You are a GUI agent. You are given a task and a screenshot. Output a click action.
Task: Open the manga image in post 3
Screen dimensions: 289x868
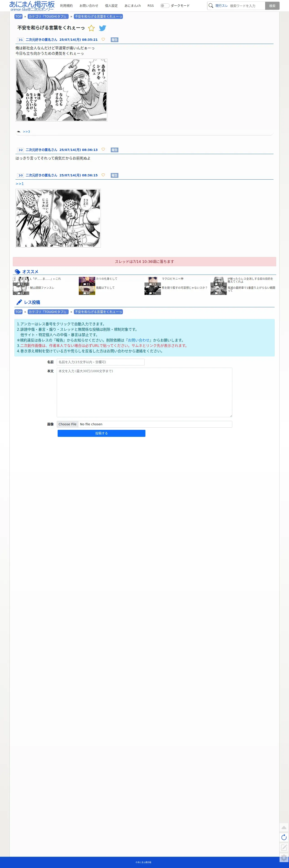click(x=58, y=218)
